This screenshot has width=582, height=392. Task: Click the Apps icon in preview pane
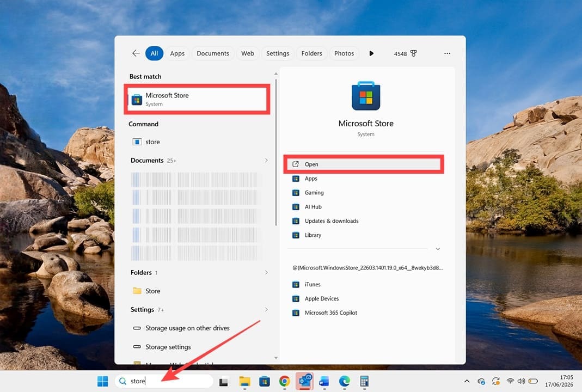coord(296,179)
